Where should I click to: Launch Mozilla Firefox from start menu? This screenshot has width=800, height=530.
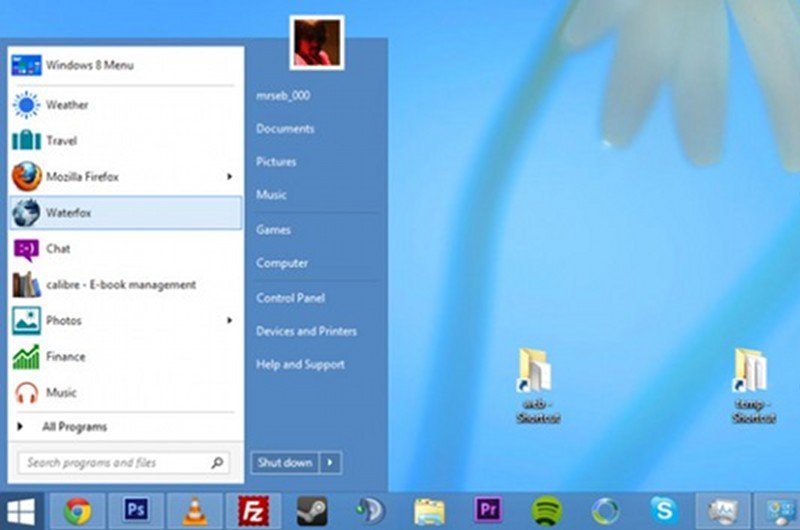click(126, 176)
